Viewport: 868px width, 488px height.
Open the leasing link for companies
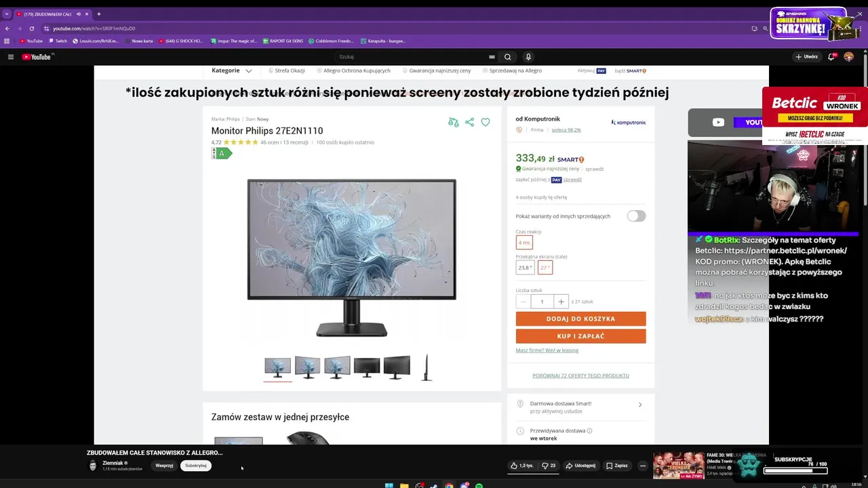(x=547, y=350)
